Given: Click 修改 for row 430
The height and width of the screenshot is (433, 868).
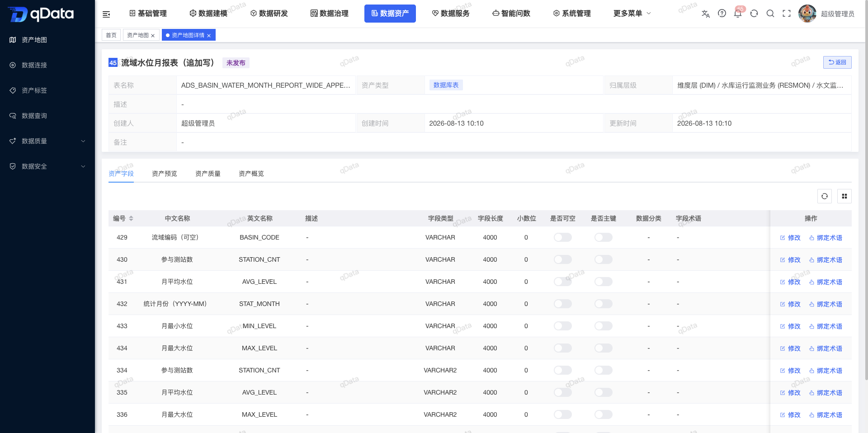Looking at the screenshot, I should click(x=790, y=260).
